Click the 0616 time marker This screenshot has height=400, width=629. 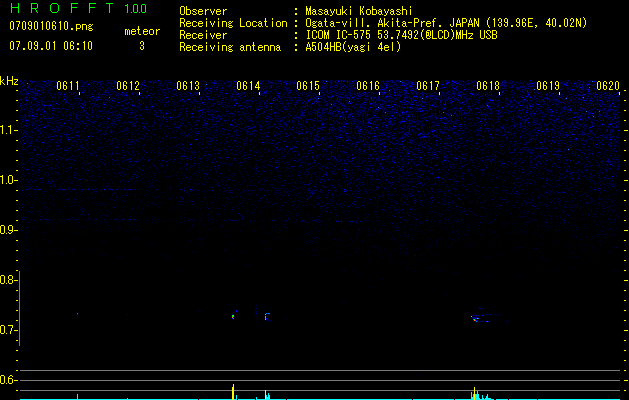click(x=368, y=86)
